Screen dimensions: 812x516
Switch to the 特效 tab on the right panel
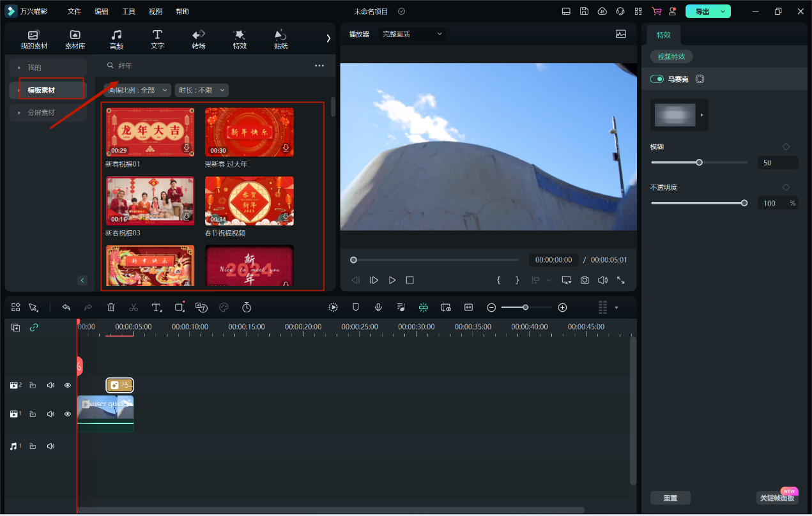(664, 35)
